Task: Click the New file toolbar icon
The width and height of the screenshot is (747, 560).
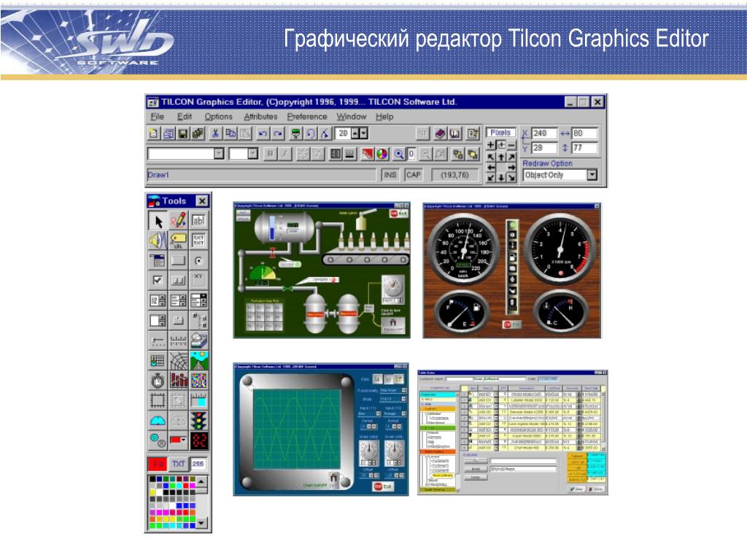Action: tap(153, 134)
